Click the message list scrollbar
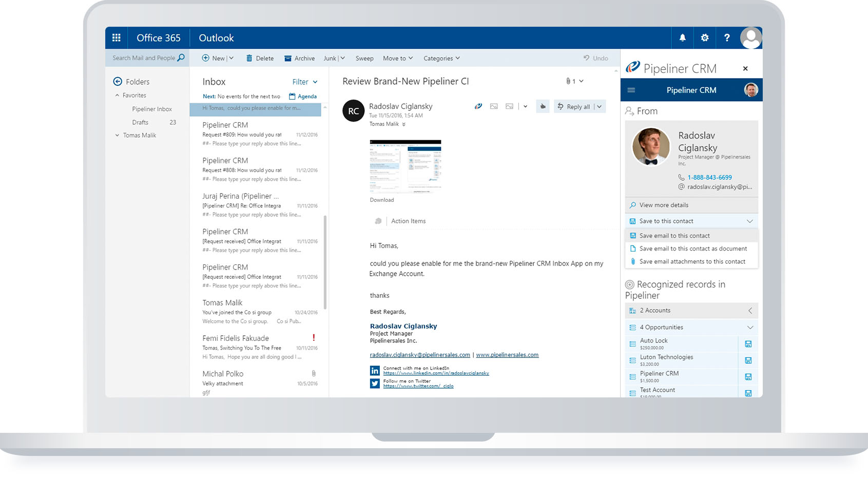868x477 pixels. [325, 262]
